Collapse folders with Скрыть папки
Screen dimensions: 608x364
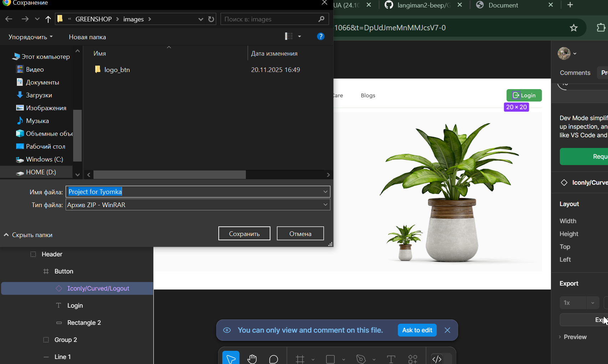pyautogui.click(x=28, y=235)
